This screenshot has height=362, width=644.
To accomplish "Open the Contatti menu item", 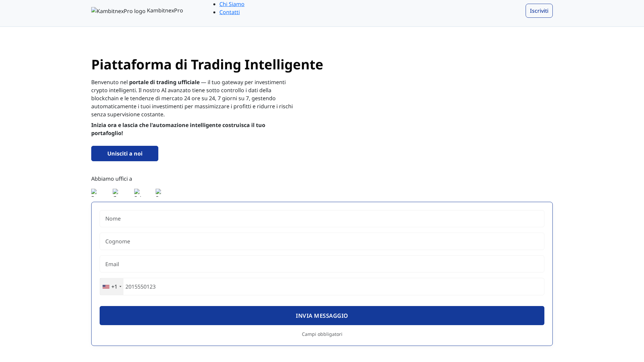I will pos(229,12).
